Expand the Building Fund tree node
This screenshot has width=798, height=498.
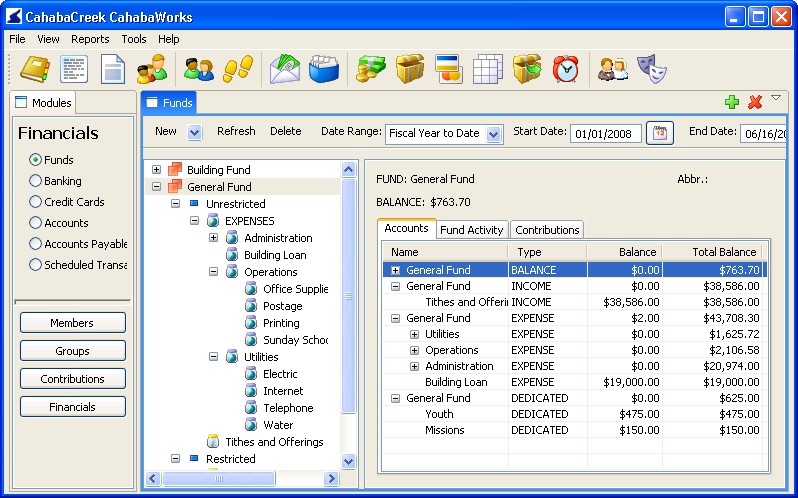(x=156, y=170)
